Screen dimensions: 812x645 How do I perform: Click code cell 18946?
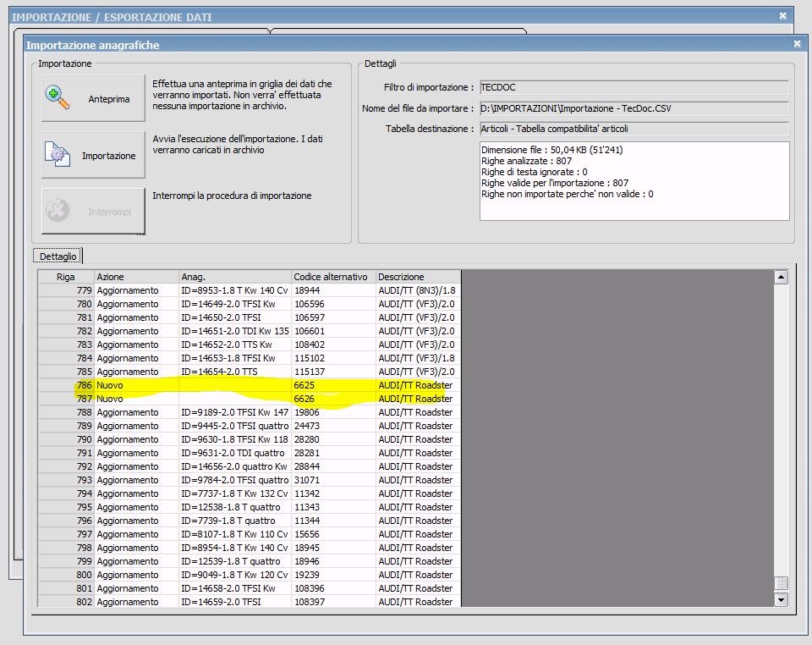[x=333, y=561]
